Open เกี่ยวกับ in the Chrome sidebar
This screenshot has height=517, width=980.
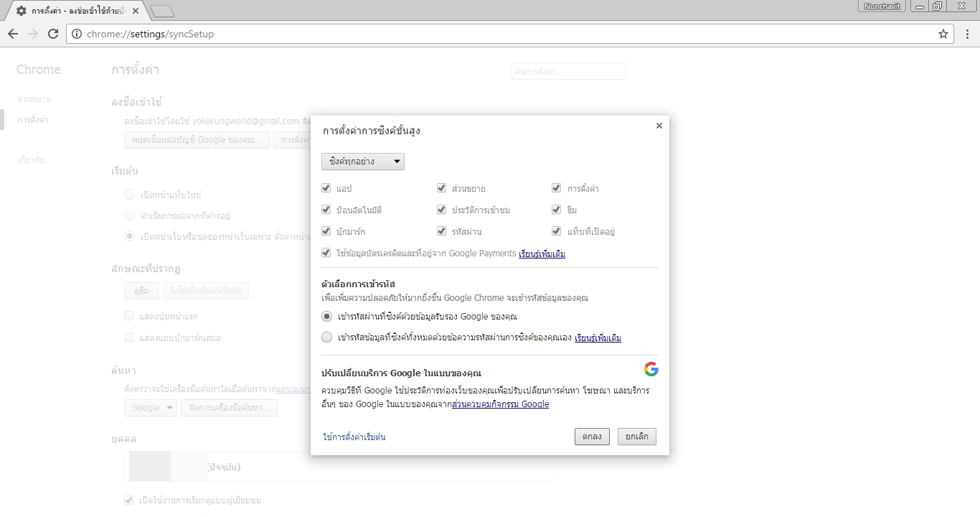tap(31, 160)
